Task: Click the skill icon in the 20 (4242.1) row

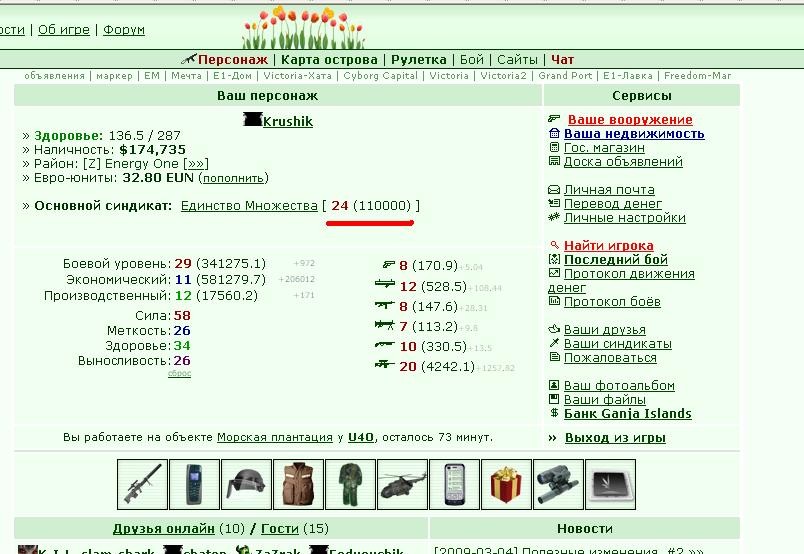Action: click(x=385, y=364)
